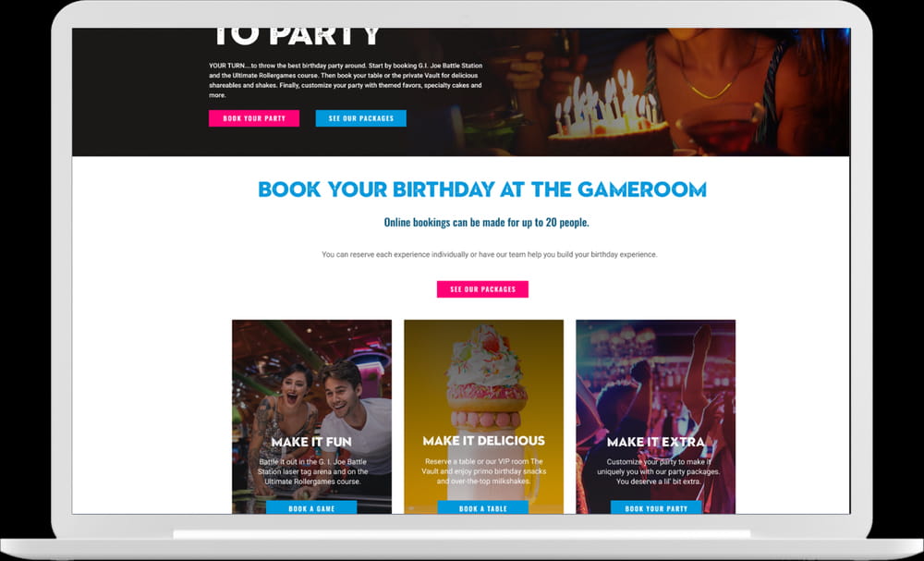The width and height of the screenshot is (924, 561).
Task: Click the BOOK A GAME button
Action: (x=311, y=508)
